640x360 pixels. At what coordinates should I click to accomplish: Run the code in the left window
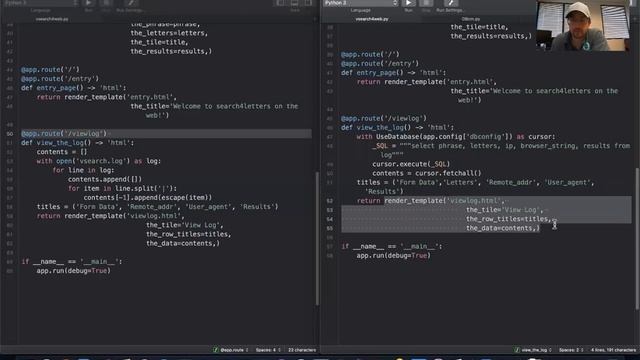pyautogui.click(x=89, y=3)
